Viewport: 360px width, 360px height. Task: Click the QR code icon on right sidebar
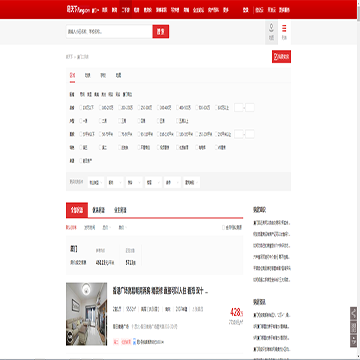click(353, 327)
